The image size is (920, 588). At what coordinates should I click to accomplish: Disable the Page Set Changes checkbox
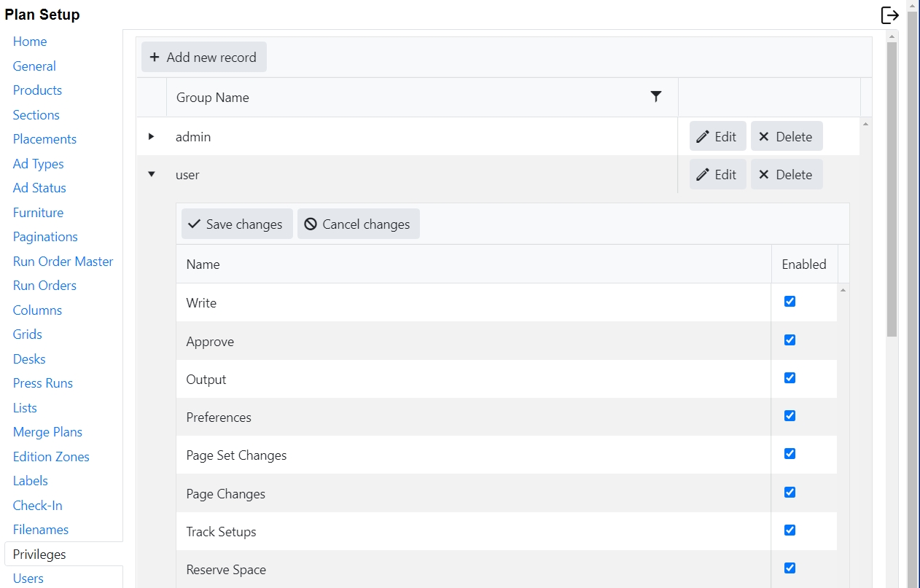coord(790,454)
